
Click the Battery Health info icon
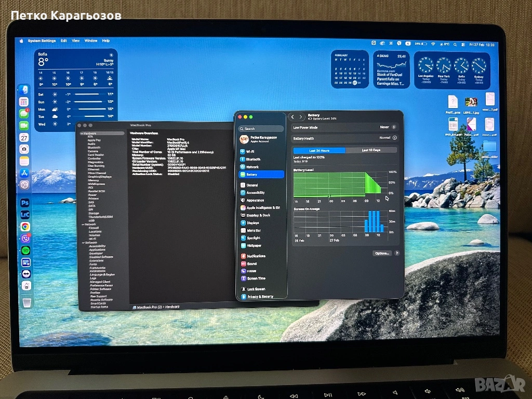(x=395, y=138)
